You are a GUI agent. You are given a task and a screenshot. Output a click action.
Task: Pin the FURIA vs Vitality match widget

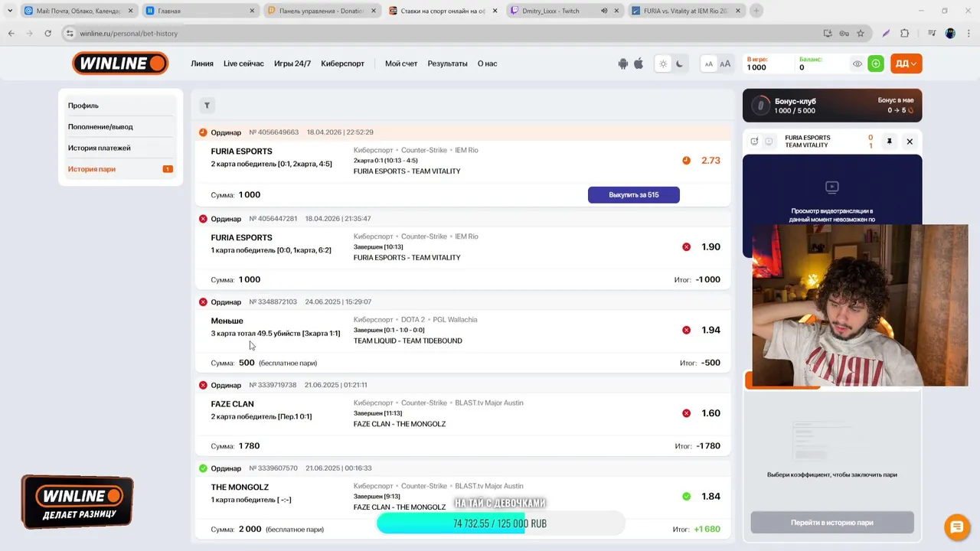[x=890, y=142]
